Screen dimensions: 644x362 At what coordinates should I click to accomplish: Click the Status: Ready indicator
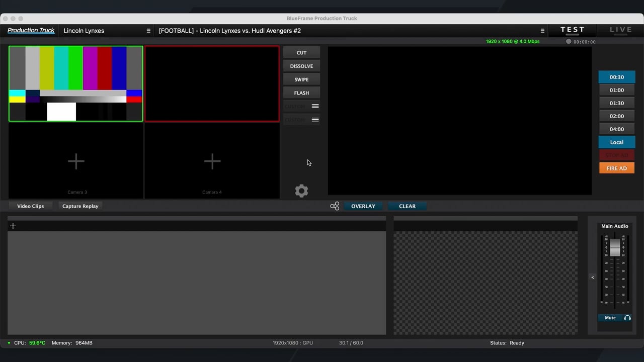coord(507,343)
